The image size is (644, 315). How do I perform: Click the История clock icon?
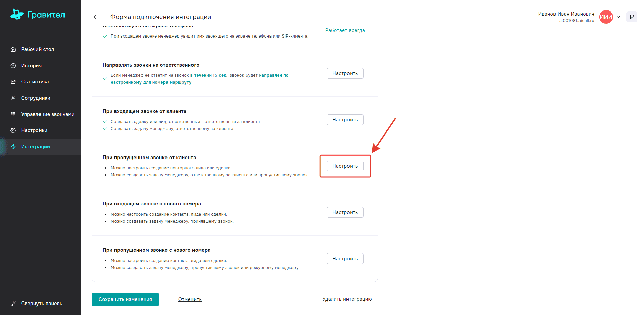pos(13,66)
